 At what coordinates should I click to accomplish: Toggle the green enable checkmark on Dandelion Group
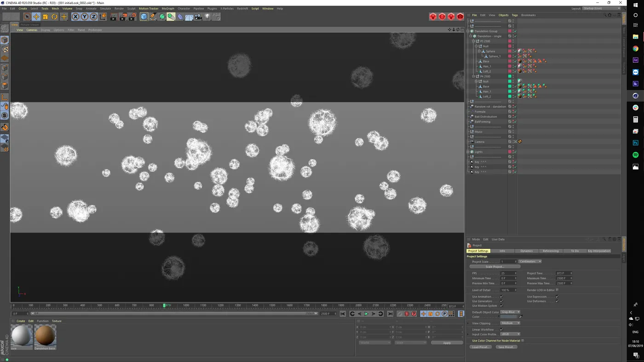pyautogui.click(x=515, y=31)
